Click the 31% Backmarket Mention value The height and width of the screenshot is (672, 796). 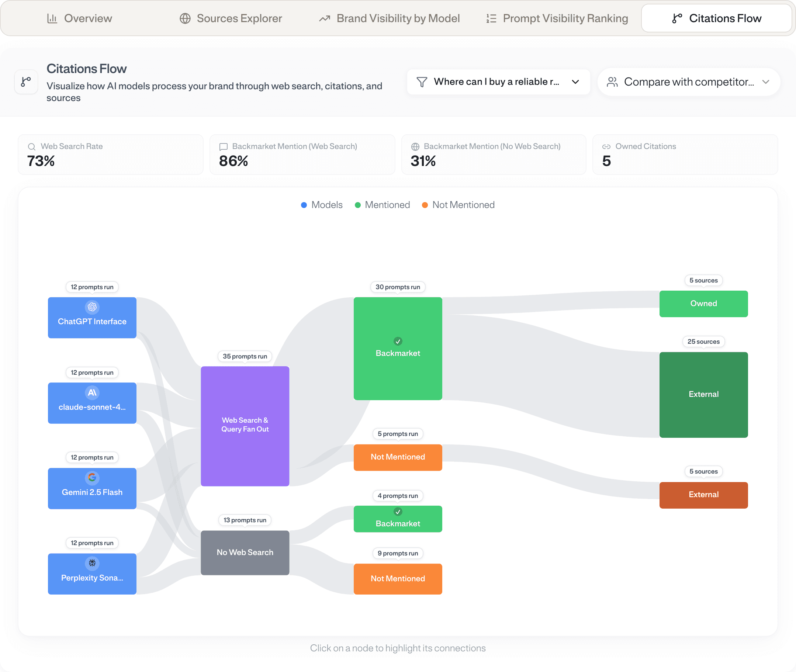coord(423,161)
